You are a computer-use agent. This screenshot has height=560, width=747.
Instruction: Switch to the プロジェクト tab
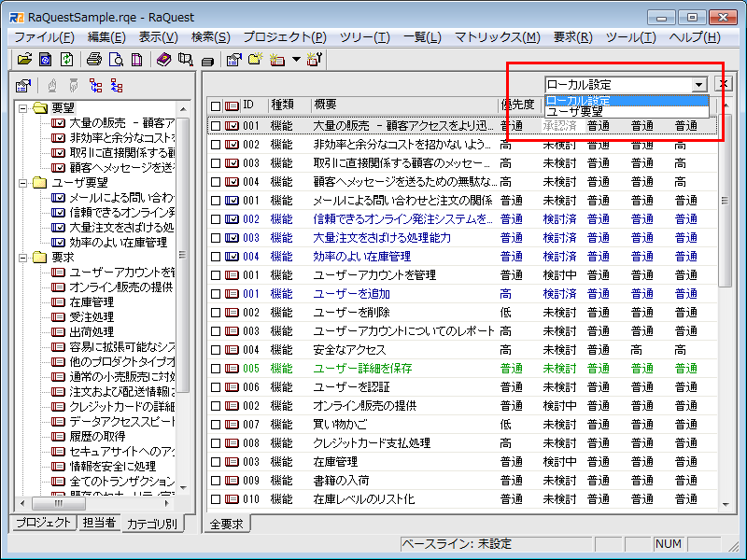tap(43, 523)
